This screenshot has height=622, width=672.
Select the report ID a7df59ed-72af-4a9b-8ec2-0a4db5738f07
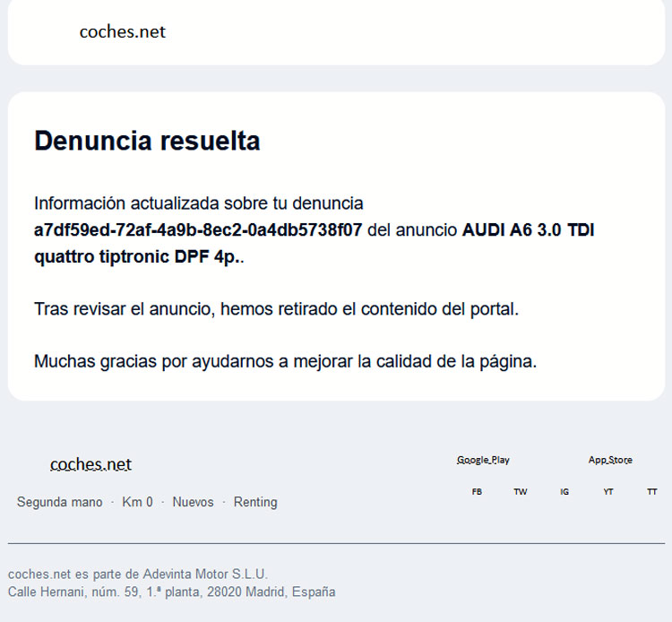[x=198, y=230]
